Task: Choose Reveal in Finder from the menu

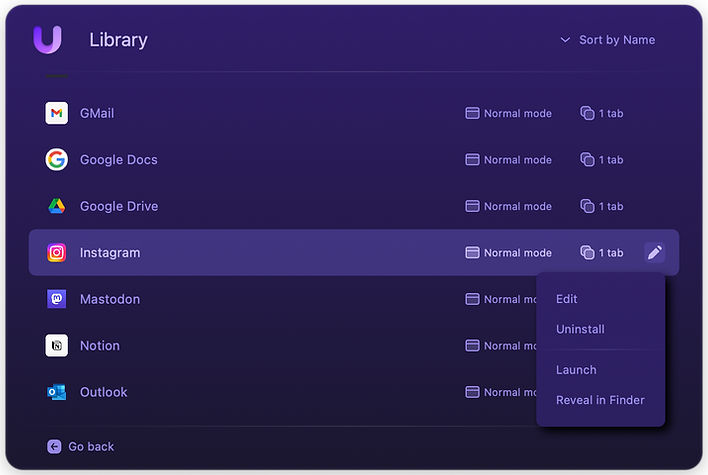Action: pos(600,400)
